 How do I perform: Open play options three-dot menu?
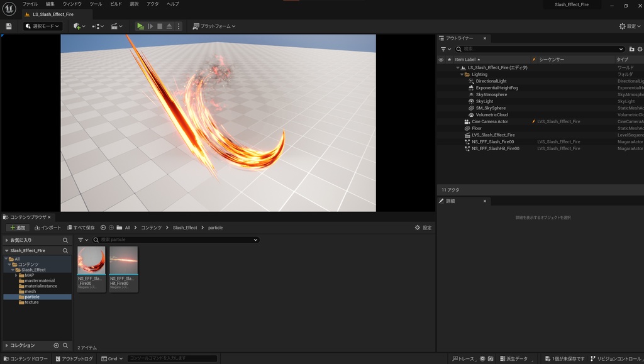pos(178,26)
